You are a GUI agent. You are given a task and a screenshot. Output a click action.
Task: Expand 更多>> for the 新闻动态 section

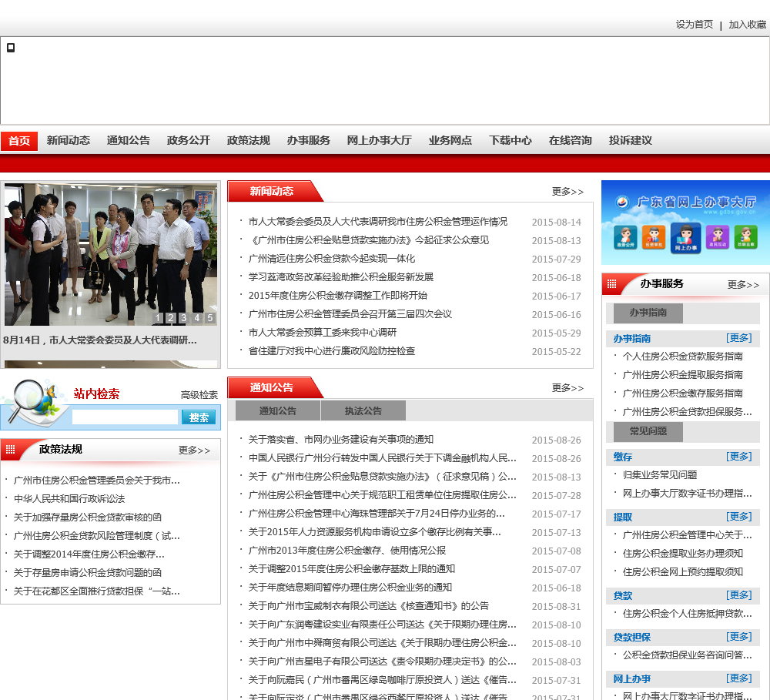[567, 192]
